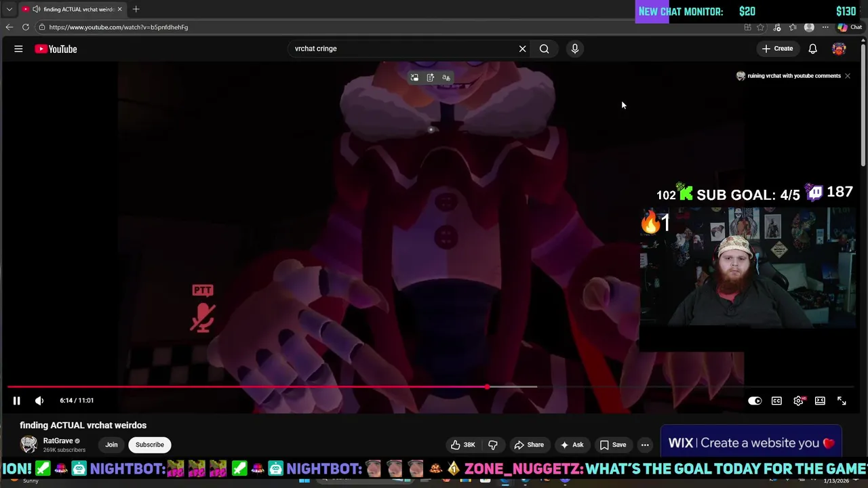
Task: Open the player settings gear
Action: pos(798,401)
